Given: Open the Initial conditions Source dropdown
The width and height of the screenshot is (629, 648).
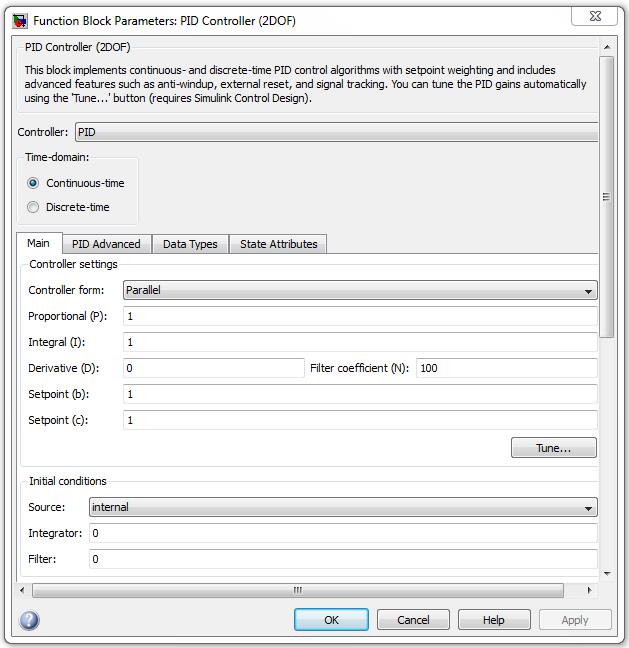Looking at the screenshot, I should pyautogui.click(x=343, y=507).
